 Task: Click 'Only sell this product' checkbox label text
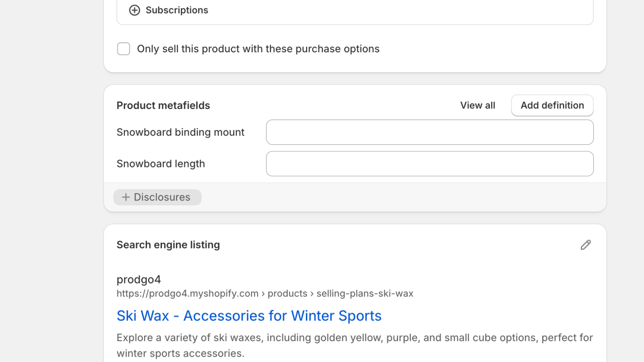(258, 49)
